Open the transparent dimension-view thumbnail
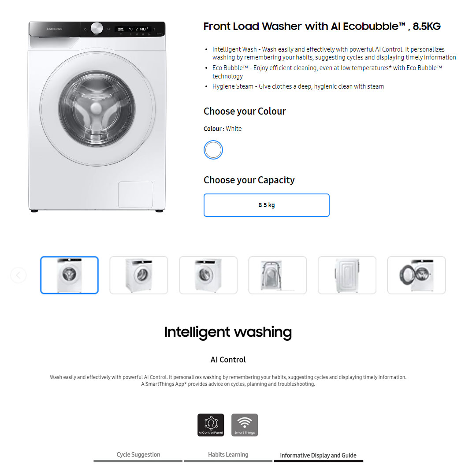476x476 pixels. click(x=278, y=275)
